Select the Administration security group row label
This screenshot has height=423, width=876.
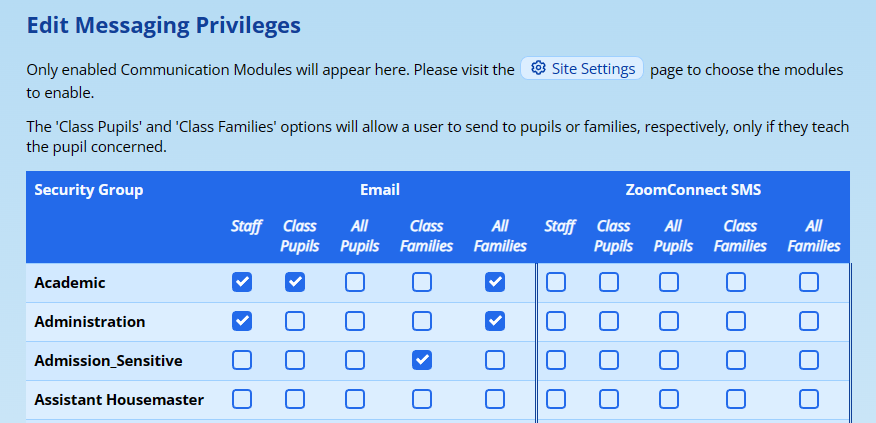coord(90,322)
